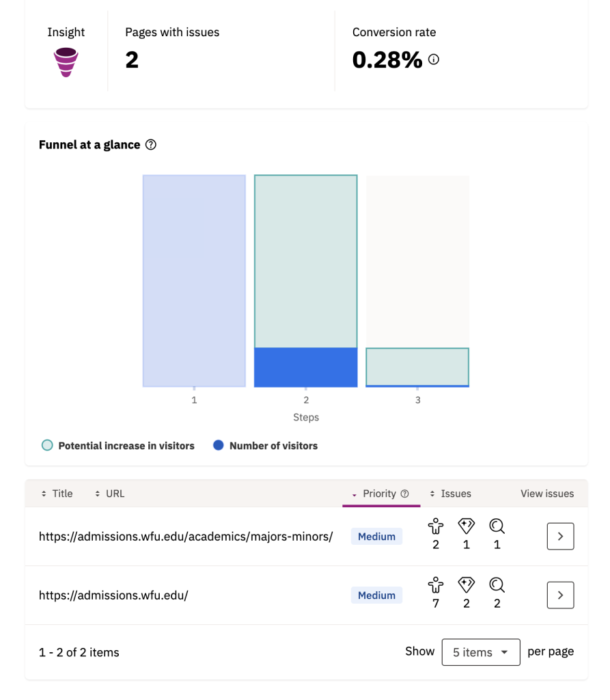Click the purple funnel Insight icon
Viewport: 610px width, 700px height.
coord(66,62)
